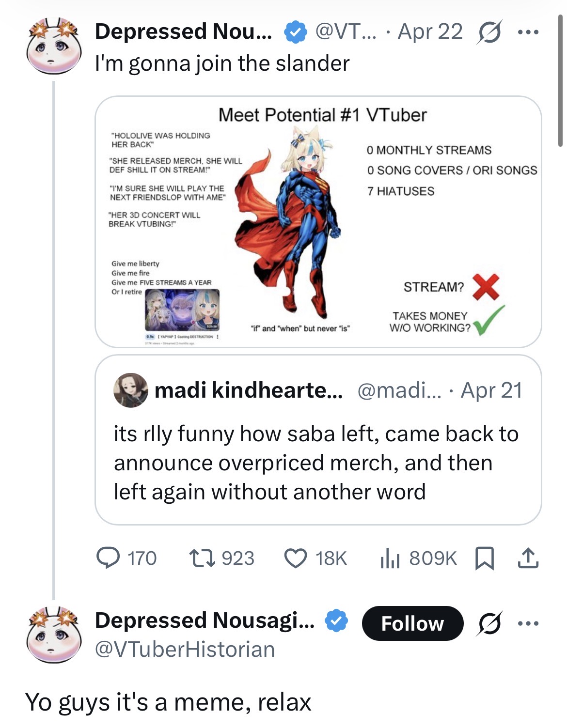Open reply icon showing 170 comments
The height and width of the screenshot is (728, 567).
tap(108, 558)
